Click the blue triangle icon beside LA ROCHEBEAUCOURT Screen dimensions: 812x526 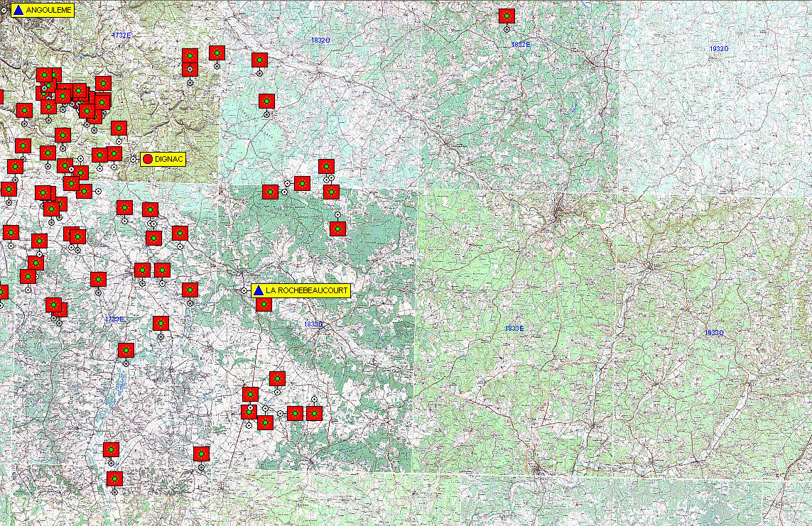(259, 291)
